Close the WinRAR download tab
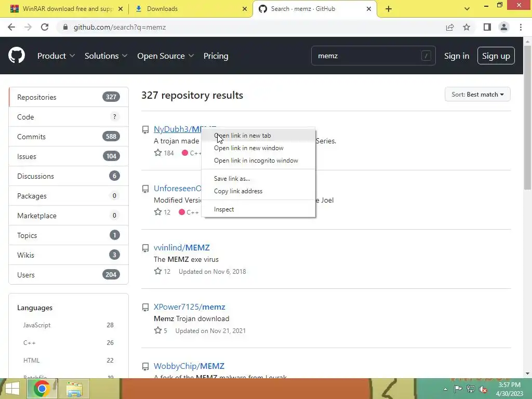 point(121,9)
